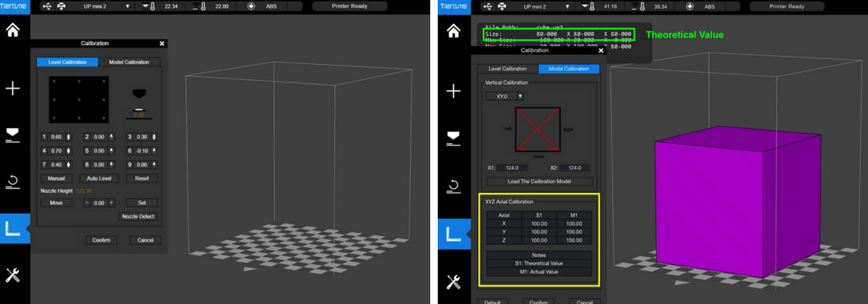868x304 pixels.
Task: Open the XY:0 vertical calibration dropdown
Action: tap(505, 96)
